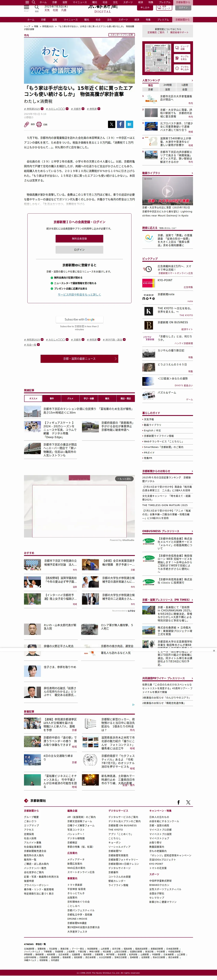Expand the 京都・滋賀プレスリリース chevron
217x980 pixels.
pyautogui.click(x=192, y=600)
